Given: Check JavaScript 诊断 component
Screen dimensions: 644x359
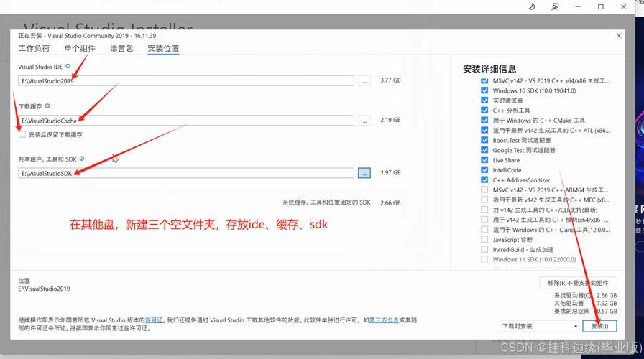Looking at the screenshot, I should (484, 239).
